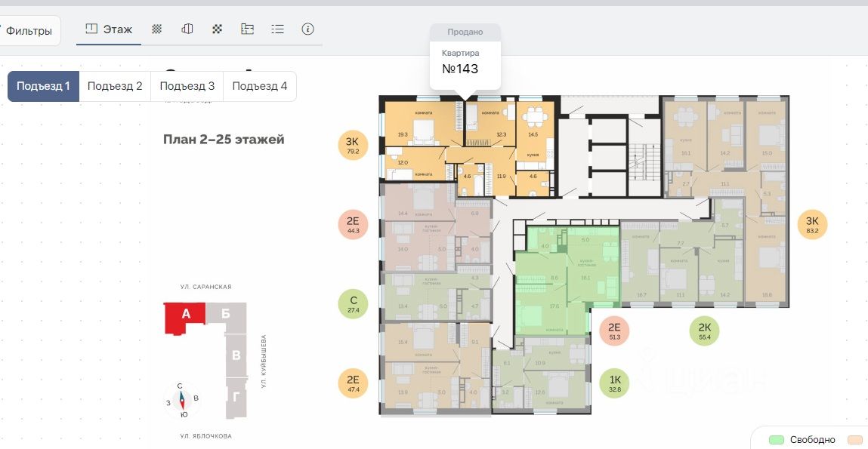Click the №143 apartment tooltip
This screenshot has width=868, height=449.
pyautogui.click(x=465, y=63)
